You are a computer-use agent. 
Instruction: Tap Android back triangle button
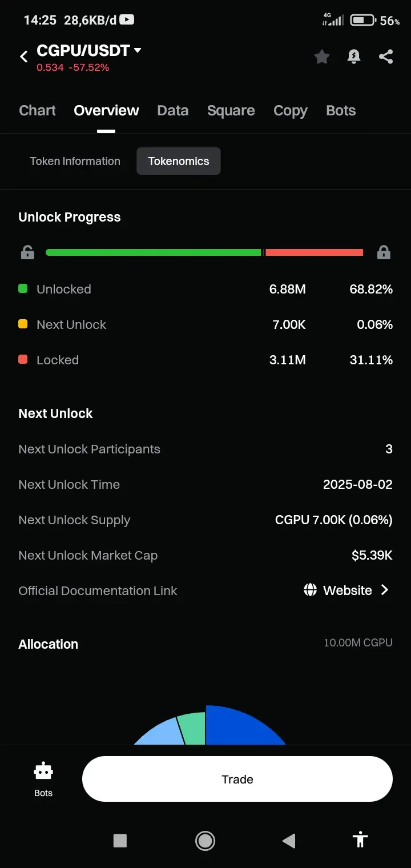click(289, 840)
